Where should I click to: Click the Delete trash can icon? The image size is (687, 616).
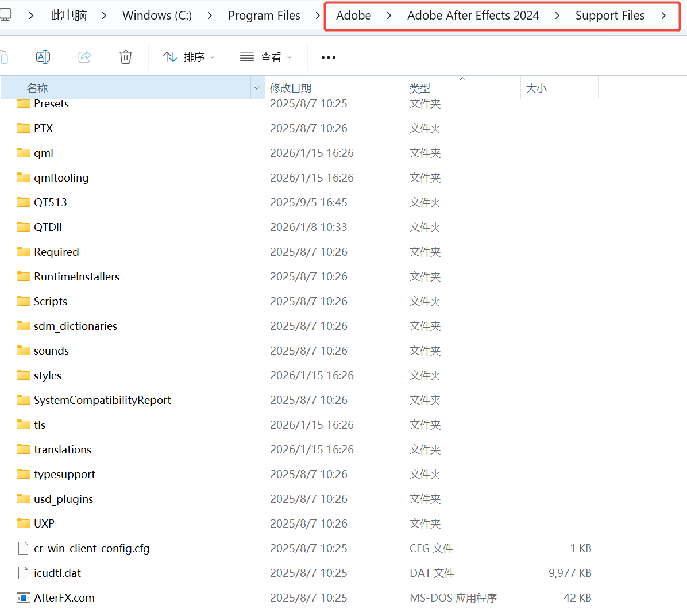[x=126, y=57]
